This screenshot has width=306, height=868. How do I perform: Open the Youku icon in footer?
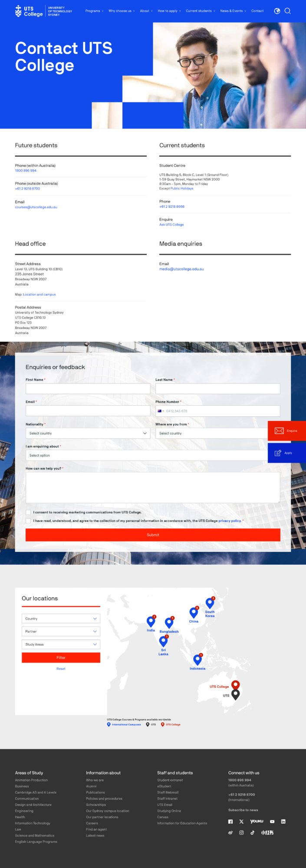pyautogui.click(x=257, y=821)
